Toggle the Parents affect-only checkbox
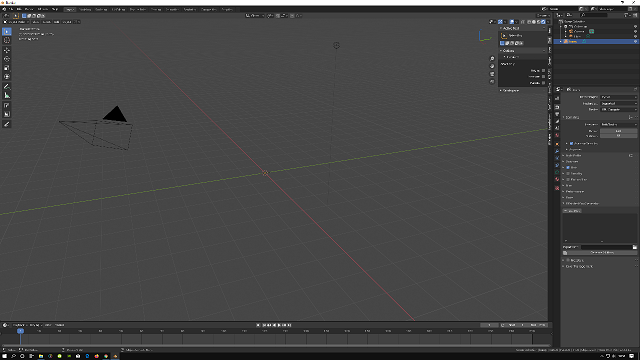This screenshot has width=640, height=360. [543, 83]
